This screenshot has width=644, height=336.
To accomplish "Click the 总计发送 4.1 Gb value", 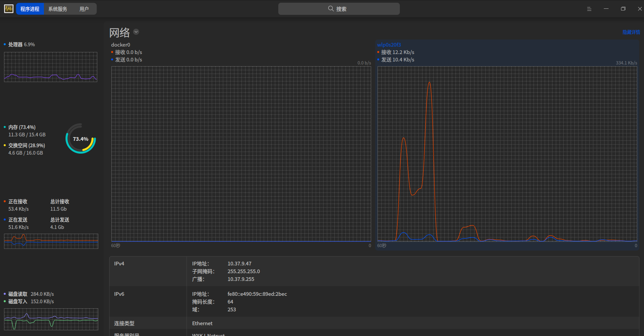I will 57,227.
